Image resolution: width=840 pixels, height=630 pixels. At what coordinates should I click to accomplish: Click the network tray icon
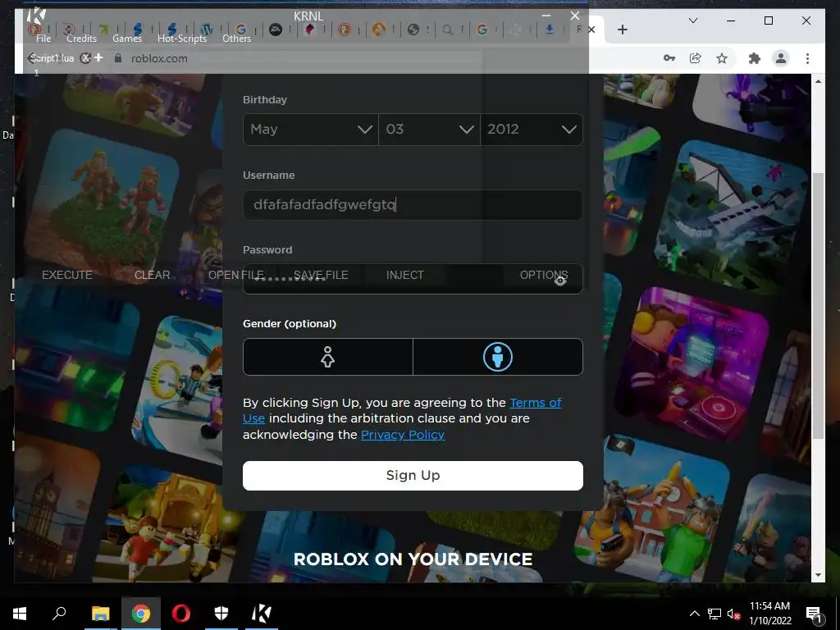pos(714,614)
